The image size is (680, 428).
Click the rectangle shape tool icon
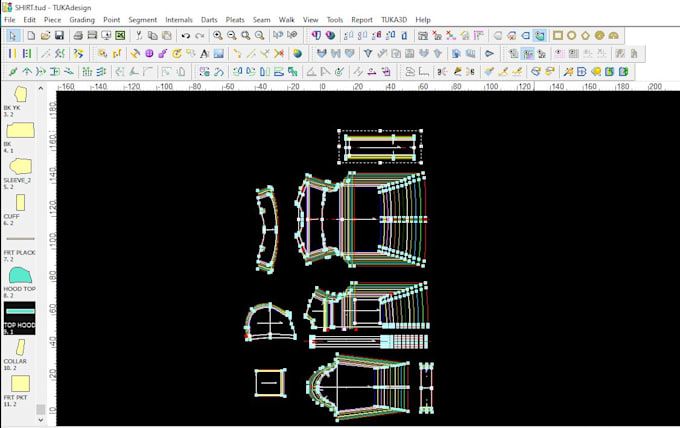click(558, 36)
